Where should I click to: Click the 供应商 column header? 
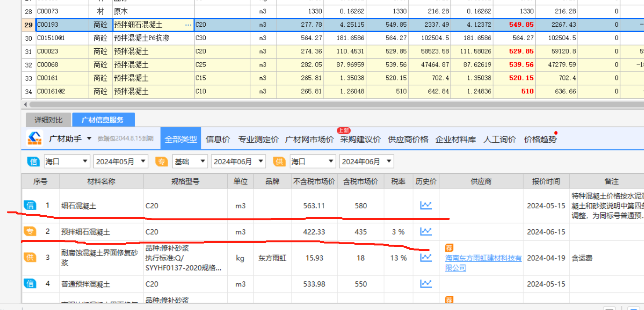pyautogui.click(x=481, y=181)
